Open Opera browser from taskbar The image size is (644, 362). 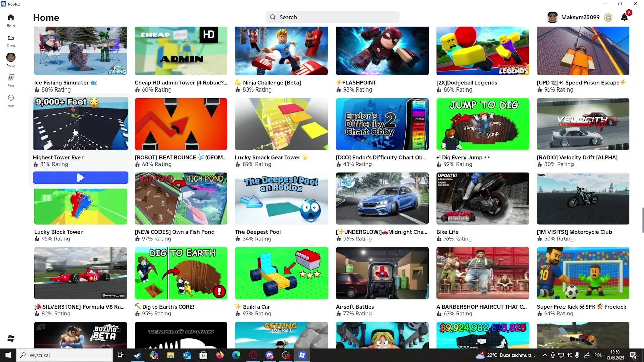pyautogui.click(x=253, y=355)
